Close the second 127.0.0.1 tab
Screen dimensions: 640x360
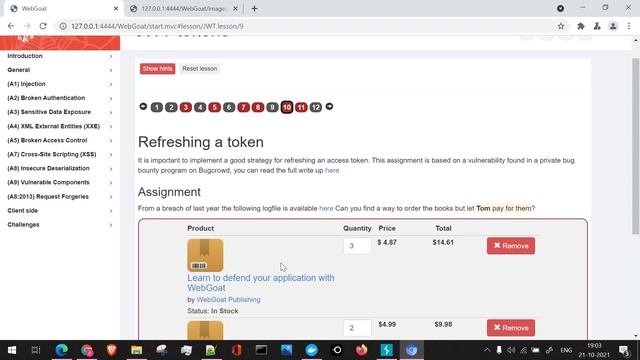[235, 9]
